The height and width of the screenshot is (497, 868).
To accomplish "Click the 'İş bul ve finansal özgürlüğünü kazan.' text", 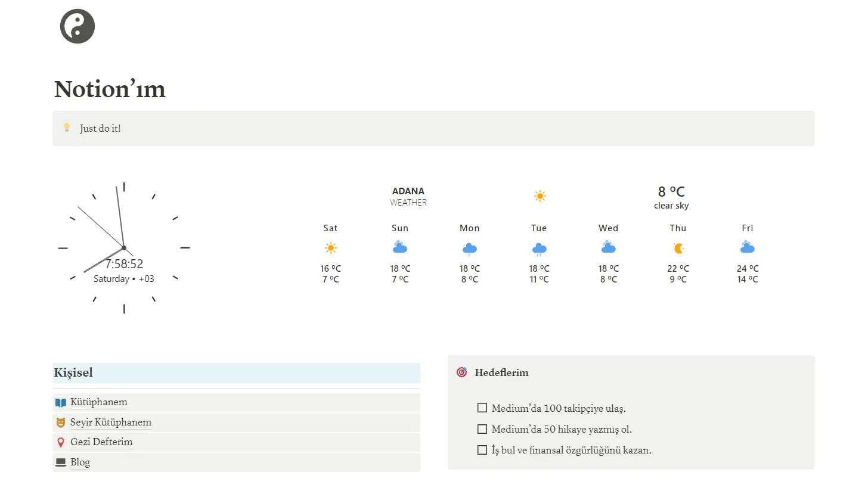I will pos(572,451).
